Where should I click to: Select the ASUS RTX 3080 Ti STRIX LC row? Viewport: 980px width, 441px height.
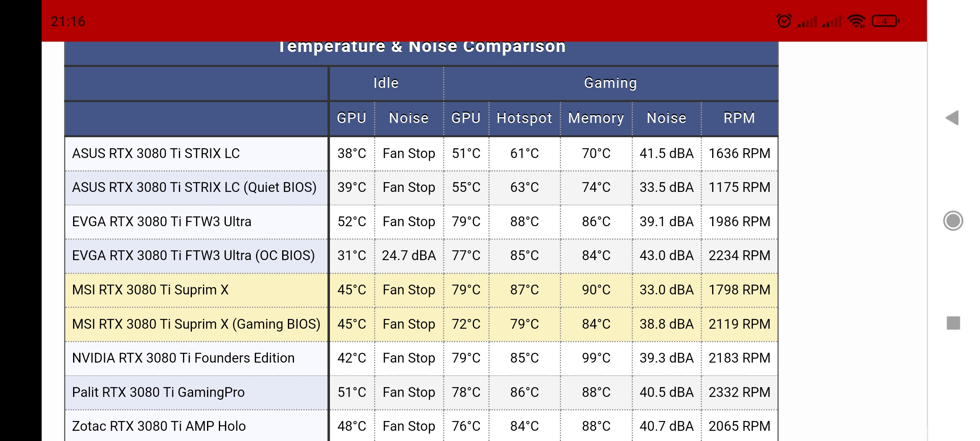(x=156, y=154)
